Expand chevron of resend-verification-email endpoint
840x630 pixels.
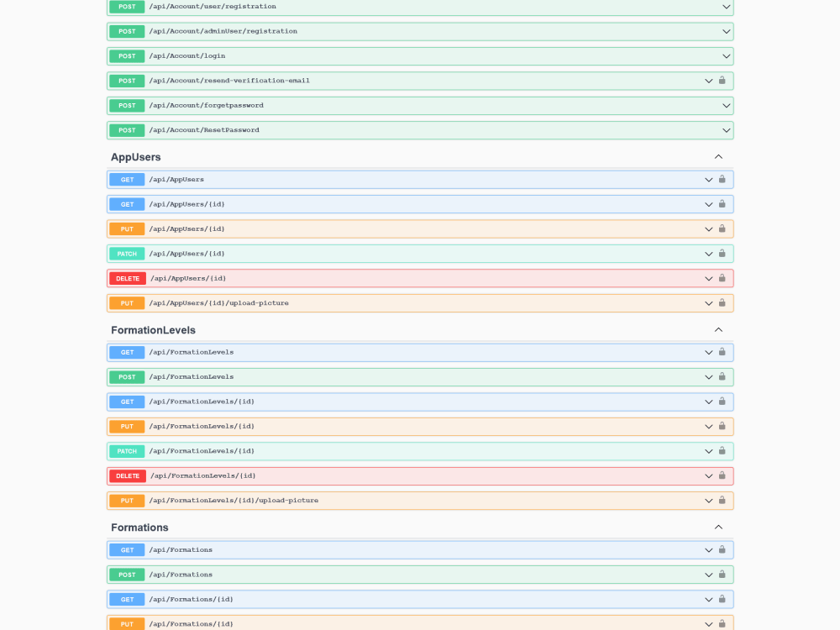click(708, 81)
